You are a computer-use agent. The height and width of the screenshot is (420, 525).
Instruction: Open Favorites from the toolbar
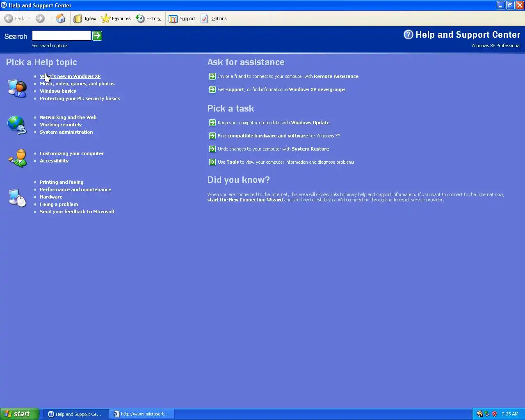(116, 18)
